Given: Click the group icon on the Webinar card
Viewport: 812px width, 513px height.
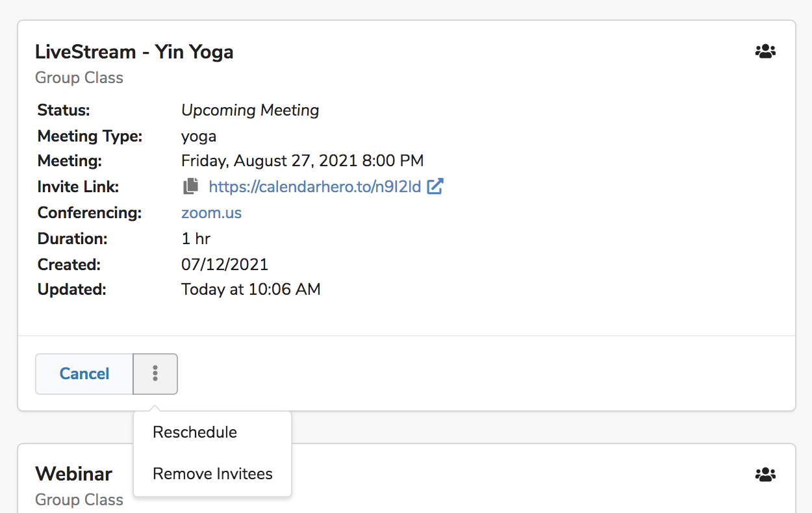Looking at the screenshot, I should click(x=766, y=475).
